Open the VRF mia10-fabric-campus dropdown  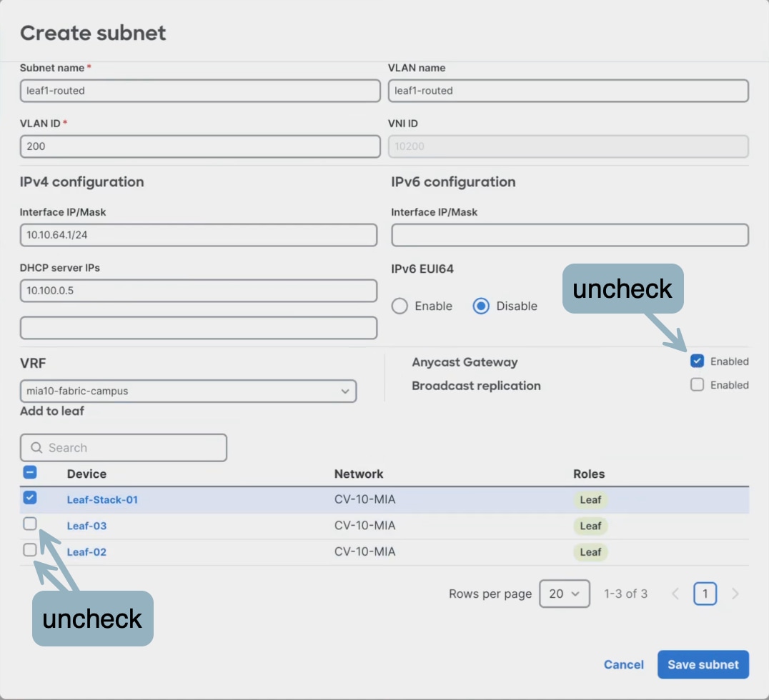pos(189,391)
